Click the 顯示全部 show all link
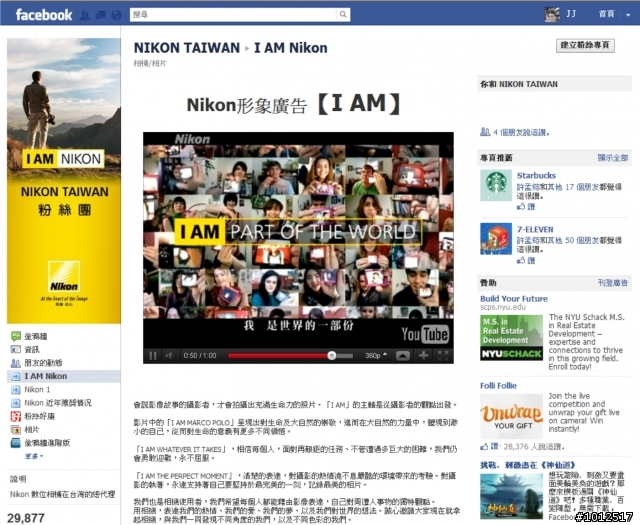Viewport: 640px width, 525px height. coord(613,158)
